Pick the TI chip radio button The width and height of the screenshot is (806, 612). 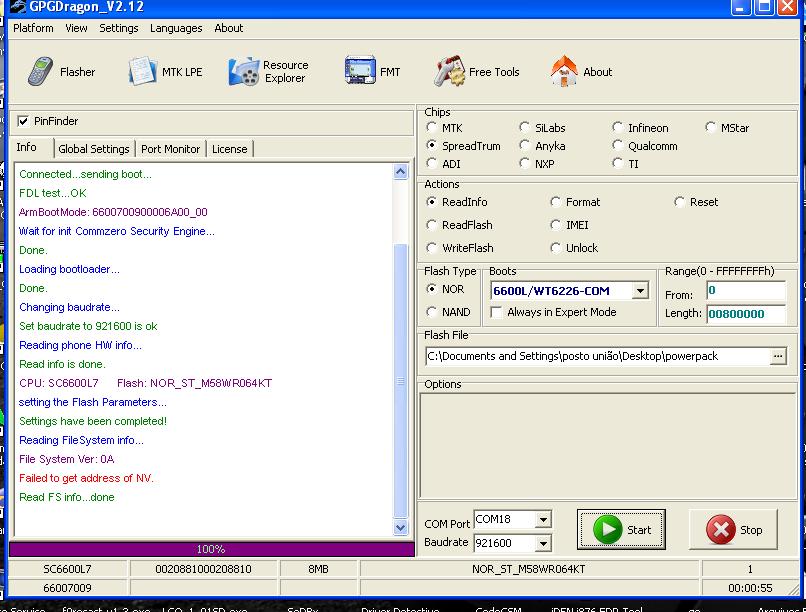coord(617,163)
